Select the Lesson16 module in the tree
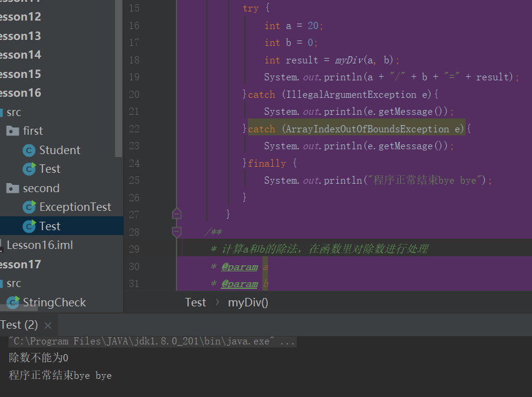Image resolution: width=532 pixels, height=397 pixels. tap(21, 93)
